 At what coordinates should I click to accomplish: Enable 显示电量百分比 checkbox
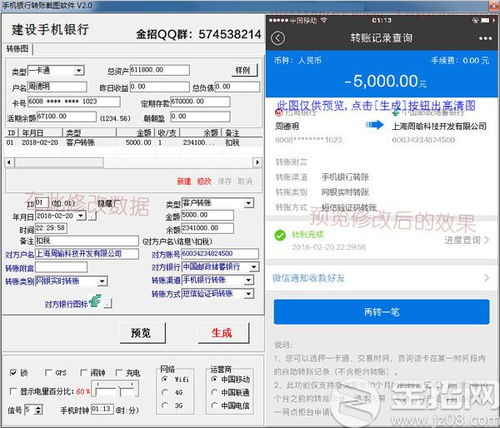pyautogui.click(x=13, y=391)
